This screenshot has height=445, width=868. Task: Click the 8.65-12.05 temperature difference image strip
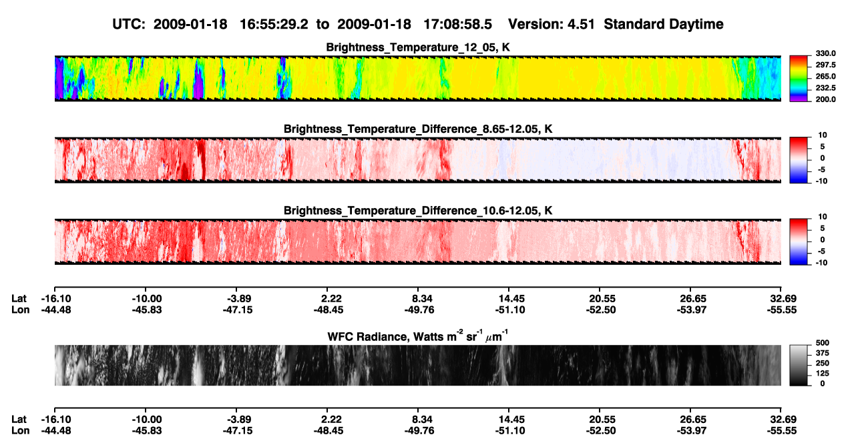[x=417, y=160]
